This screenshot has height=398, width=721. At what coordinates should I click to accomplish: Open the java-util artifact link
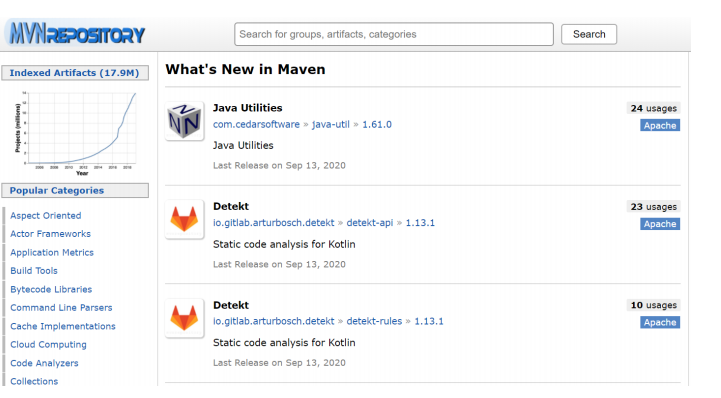(x=331, y=124)
